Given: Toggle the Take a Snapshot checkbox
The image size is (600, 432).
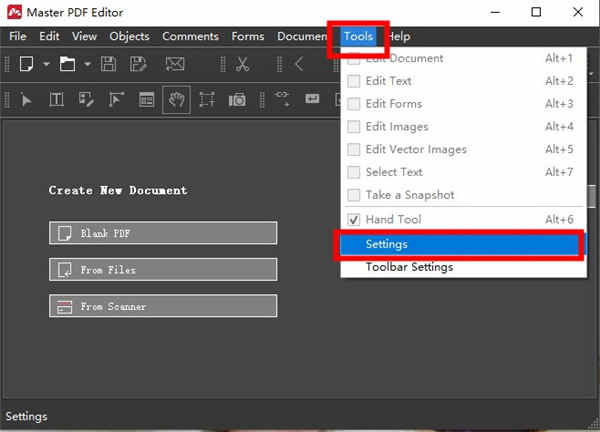Looking at the screenshot, I should point(354,195).
